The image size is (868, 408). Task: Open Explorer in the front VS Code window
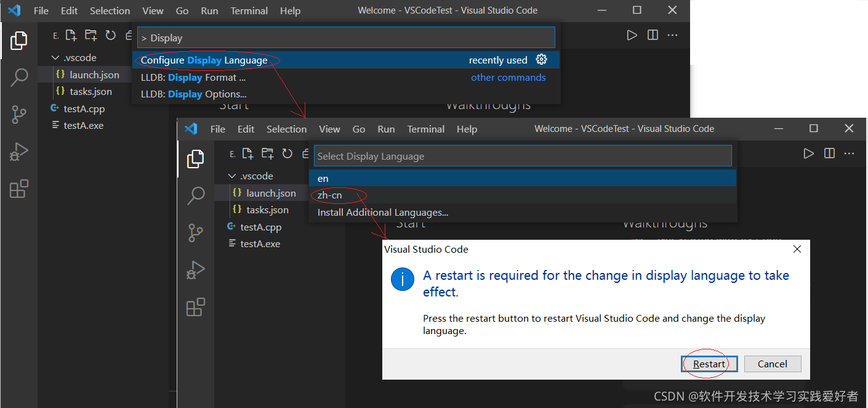[x=196, y=159]
